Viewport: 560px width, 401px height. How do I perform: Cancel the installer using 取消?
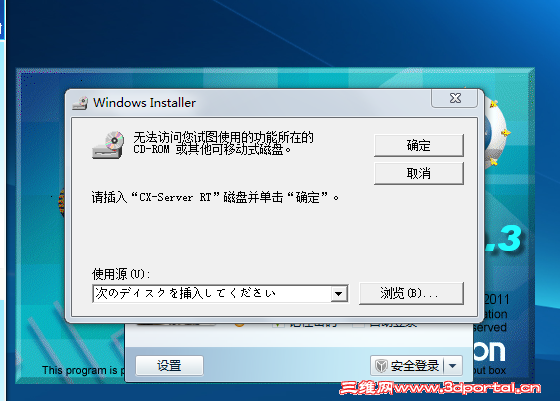coord(419,173)
